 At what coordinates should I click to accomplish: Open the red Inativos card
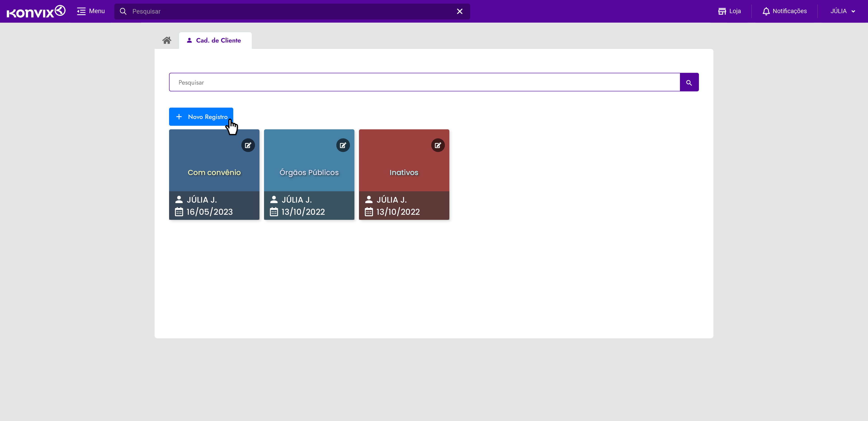pos(404,172)
